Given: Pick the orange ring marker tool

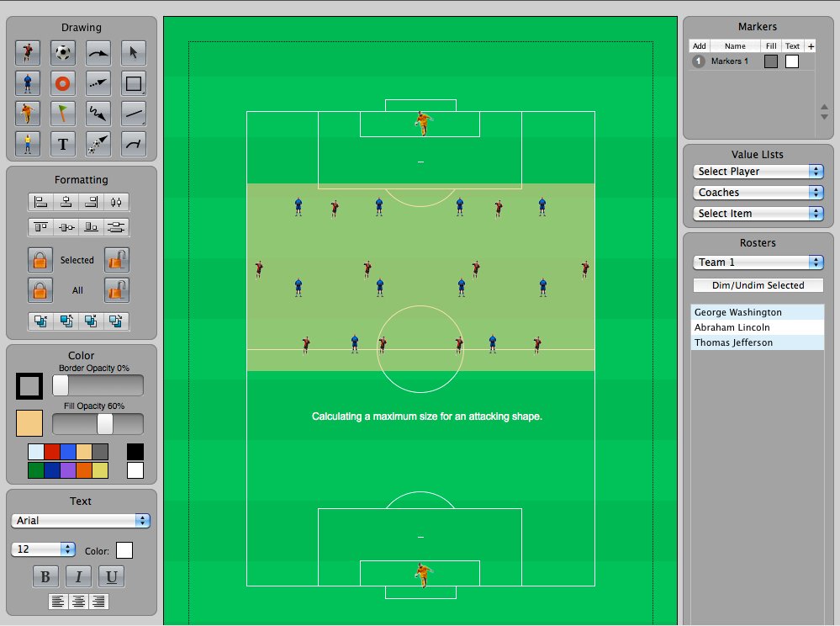Looking at the screenshot, I should tap(63, 83).
